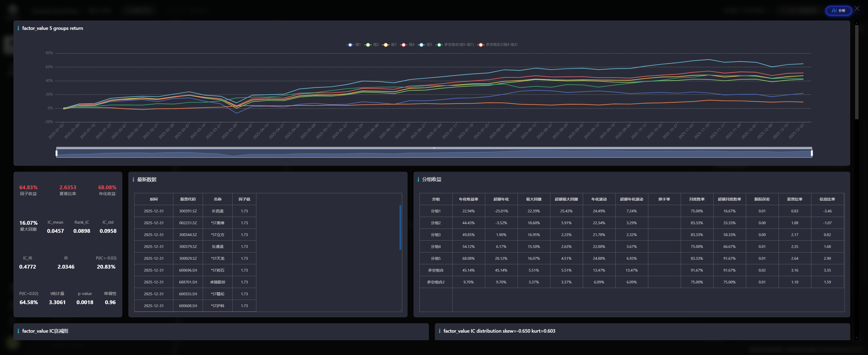868x355 pixels.
Task: Toggle 组4 red legend item
Action: coord(408,44)
